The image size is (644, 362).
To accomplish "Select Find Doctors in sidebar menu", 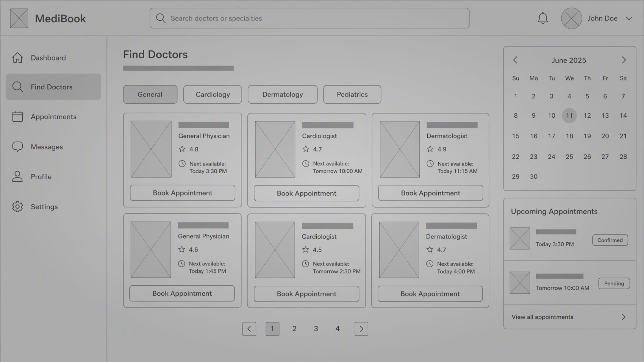I will (53, 87).
